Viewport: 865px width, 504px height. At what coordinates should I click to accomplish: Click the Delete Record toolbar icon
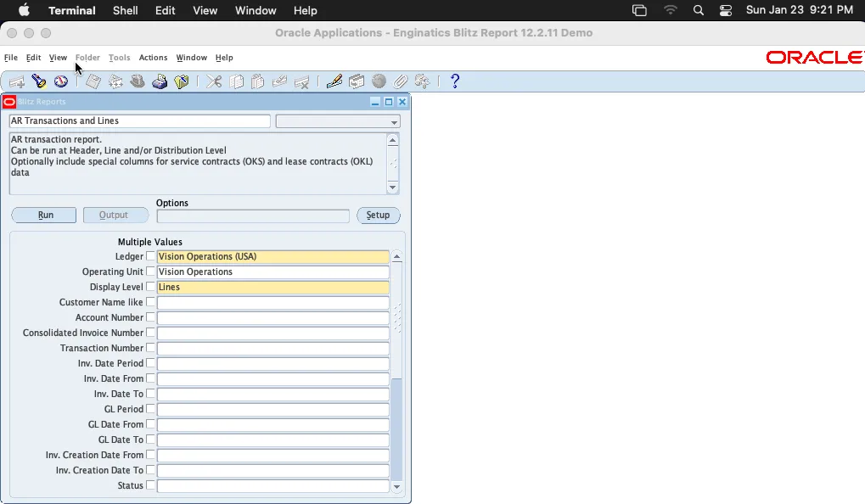301,81
